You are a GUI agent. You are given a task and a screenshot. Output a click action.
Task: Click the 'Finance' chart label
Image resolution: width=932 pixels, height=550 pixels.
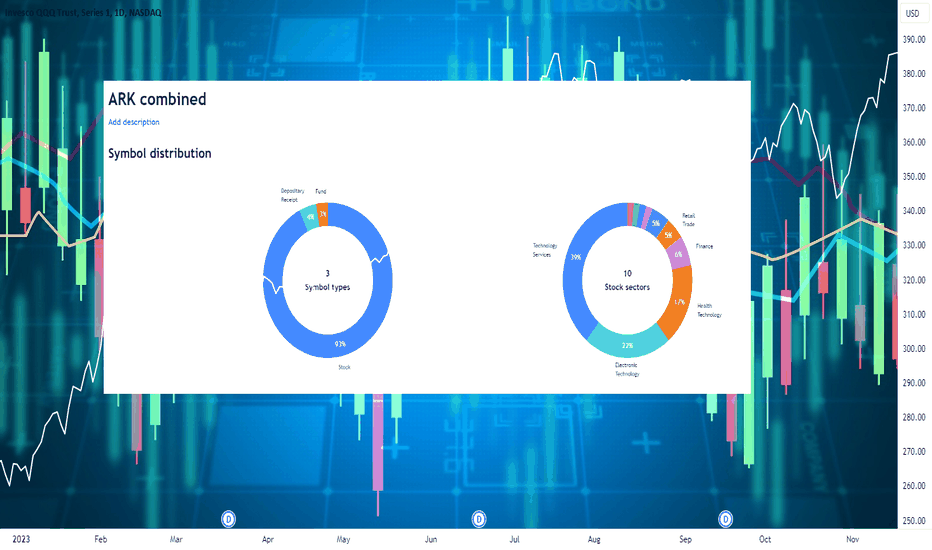point(704,246)
